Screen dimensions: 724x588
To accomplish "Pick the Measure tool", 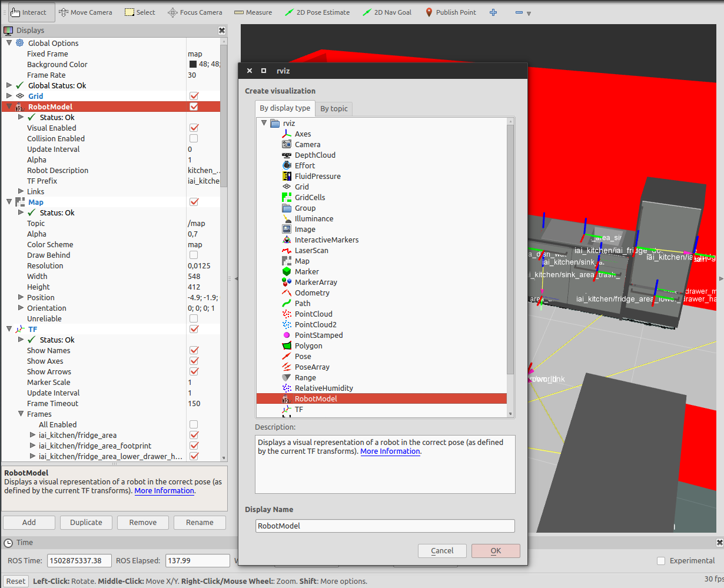I will (253, 12).
